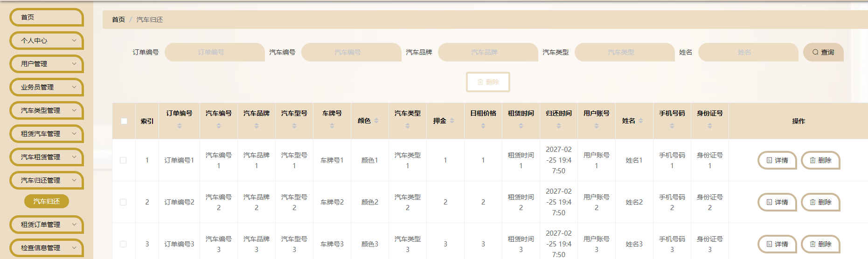Select 汽车归还 submenu item
Screen dimensions: 868x259
coord(47,201)
